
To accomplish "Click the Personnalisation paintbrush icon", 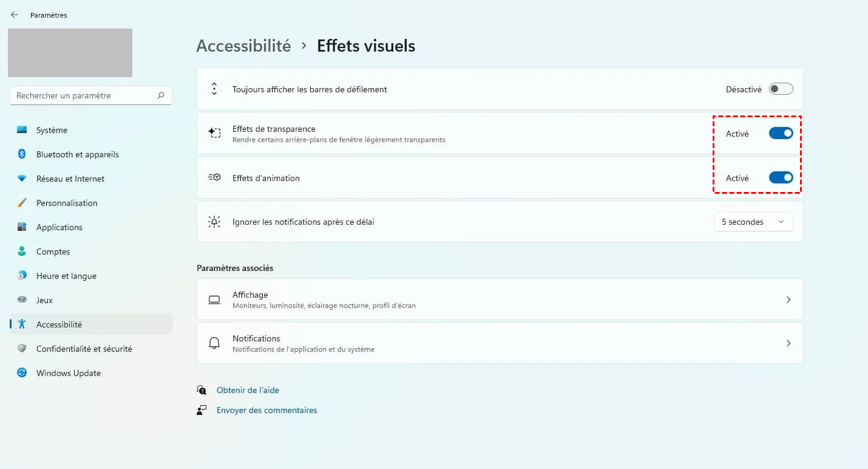I will pos(22,203).
